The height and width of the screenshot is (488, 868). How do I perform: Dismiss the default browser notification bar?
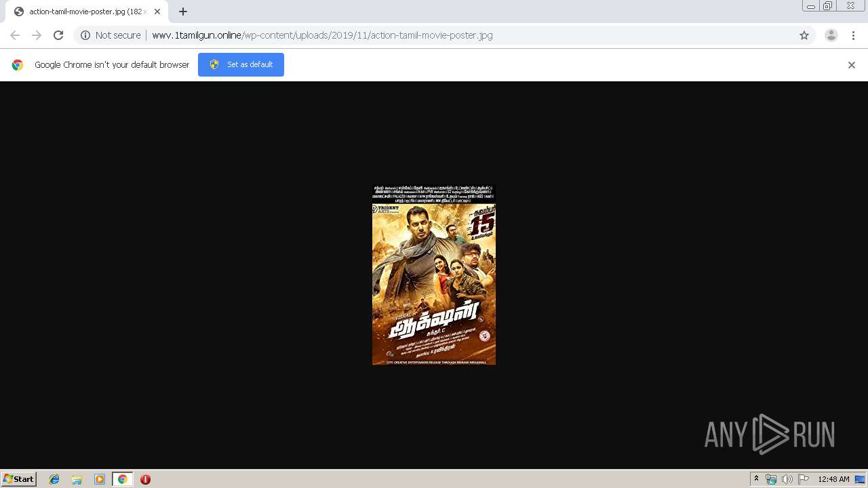point(852,65)
